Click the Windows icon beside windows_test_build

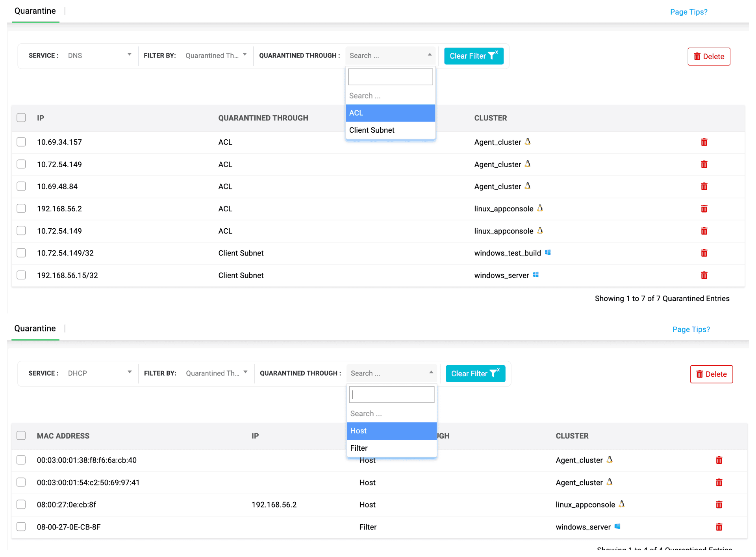click(548, 253)
